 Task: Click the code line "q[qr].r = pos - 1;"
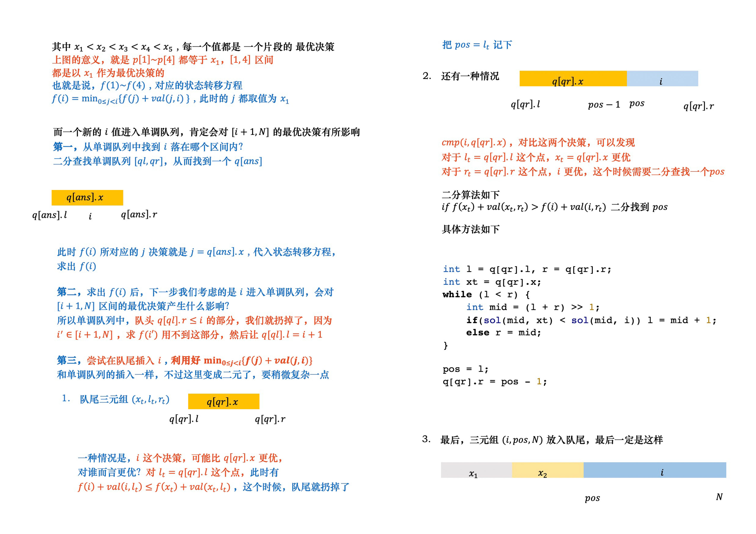495,382
